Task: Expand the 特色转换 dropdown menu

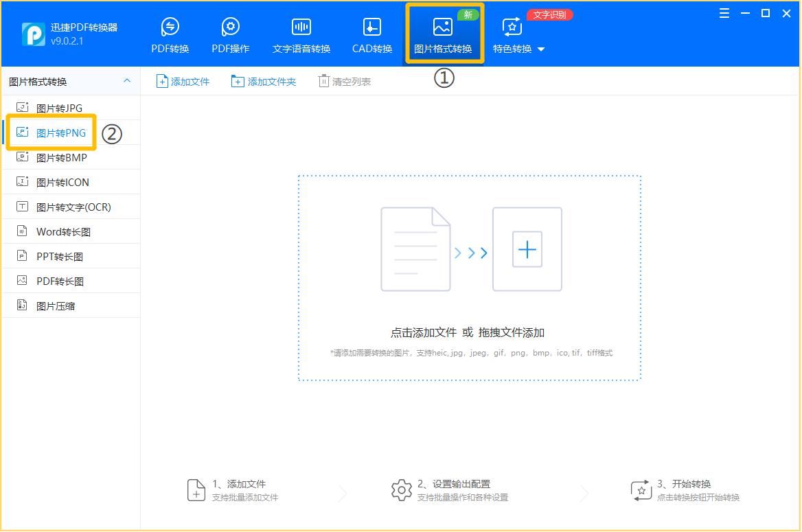Action: coord(541,49)
